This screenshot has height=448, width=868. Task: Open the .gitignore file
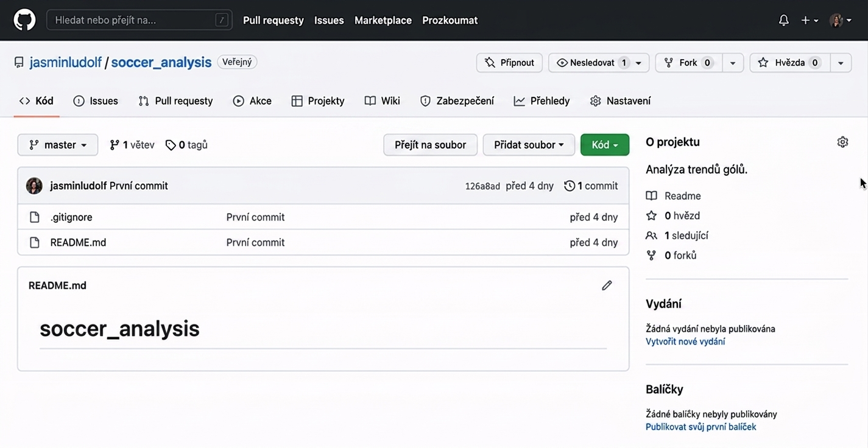[x=71, y=217]
